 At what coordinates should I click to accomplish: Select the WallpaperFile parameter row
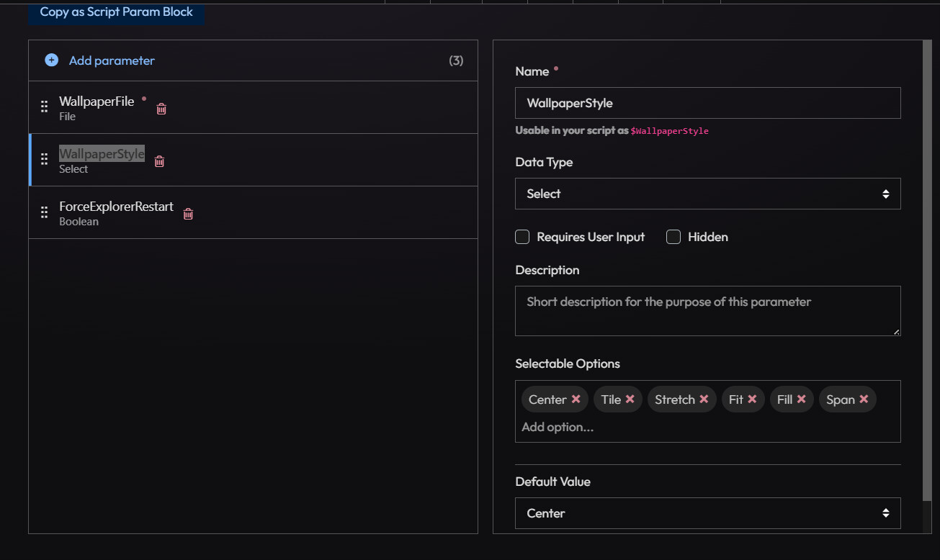[253, 107]
